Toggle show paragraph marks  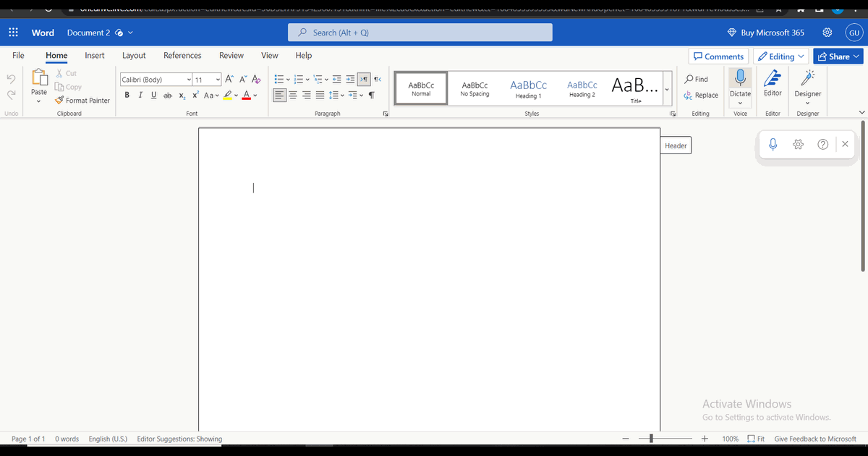click(372, 95)
